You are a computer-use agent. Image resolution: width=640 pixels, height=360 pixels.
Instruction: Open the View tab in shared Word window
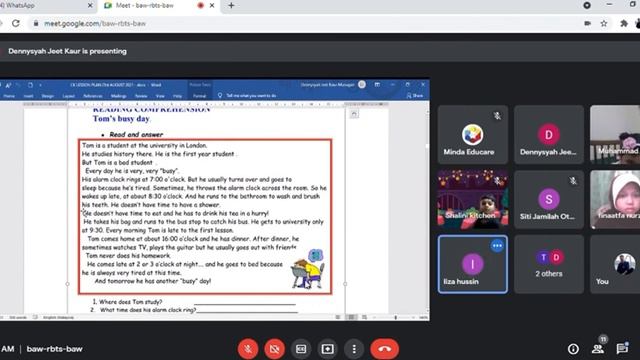click(x=160, y=96)
